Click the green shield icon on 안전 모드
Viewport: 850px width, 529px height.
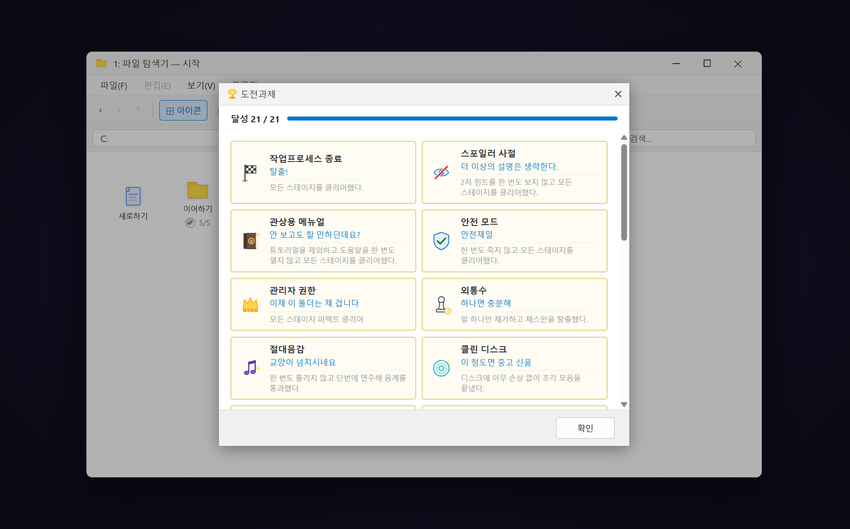click(x=441, y=241)
